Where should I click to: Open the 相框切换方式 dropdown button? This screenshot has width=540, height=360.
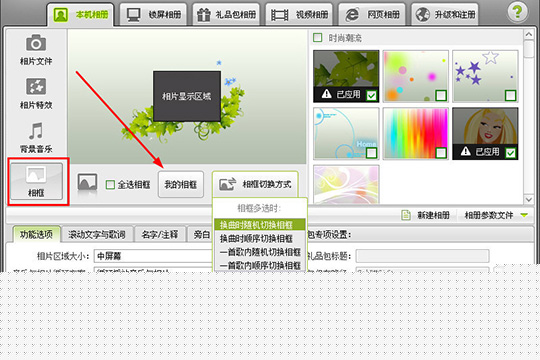(255, 184)
